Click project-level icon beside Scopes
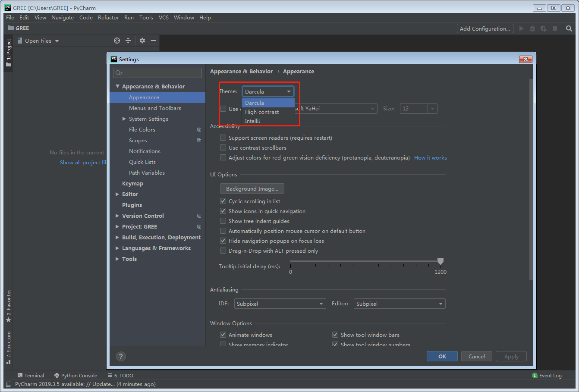 click(199, 140)
